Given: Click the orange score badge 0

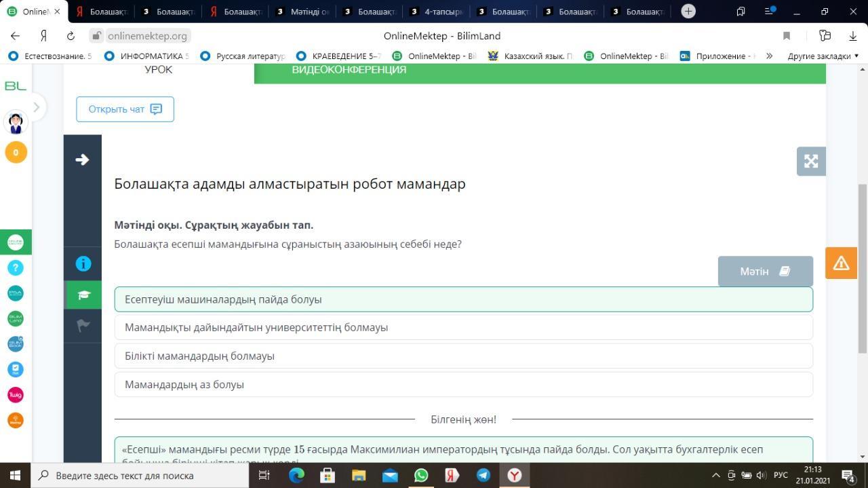Looking at the screenshot, I should click(16, 152).
